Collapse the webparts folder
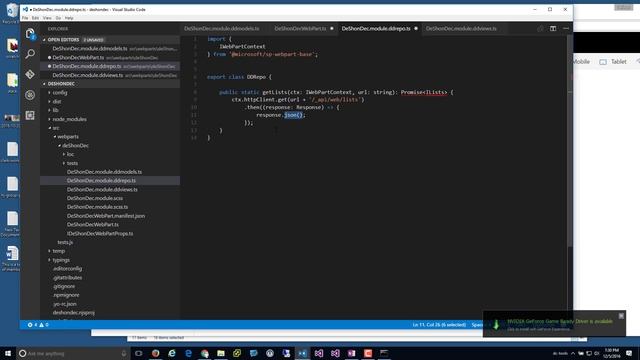 (67, 137)
